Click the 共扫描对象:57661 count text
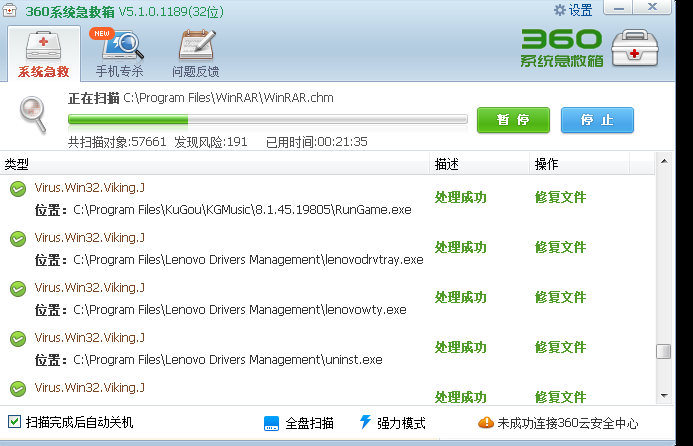 [117, 142]
